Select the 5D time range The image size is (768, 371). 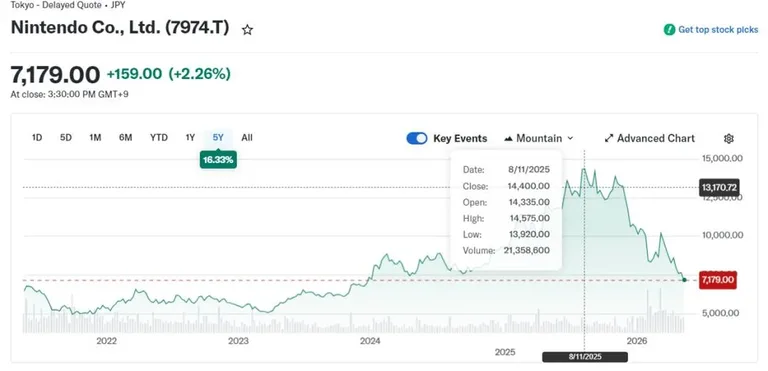click(x=66, y=138)
